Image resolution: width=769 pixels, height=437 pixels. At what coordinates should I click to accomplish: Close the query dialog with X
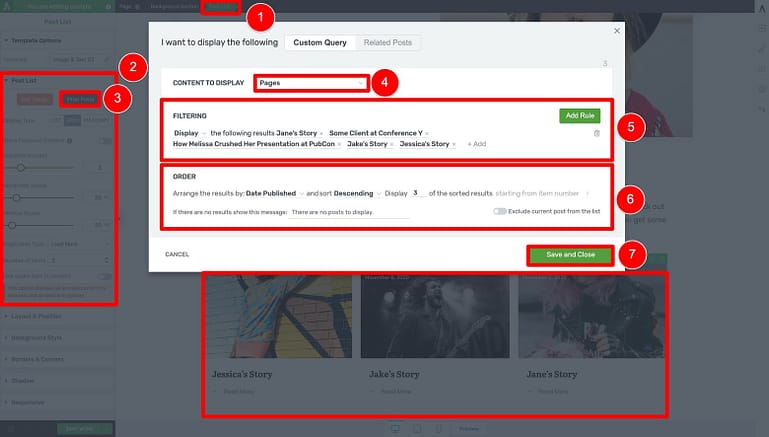pyautogui.click(x=617, y=31)
